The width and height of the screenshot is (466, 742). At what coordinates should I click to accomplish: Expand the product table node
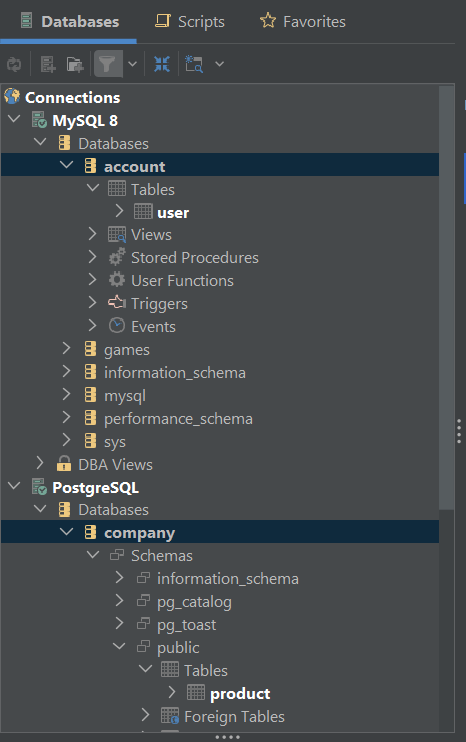coord(172,692)
